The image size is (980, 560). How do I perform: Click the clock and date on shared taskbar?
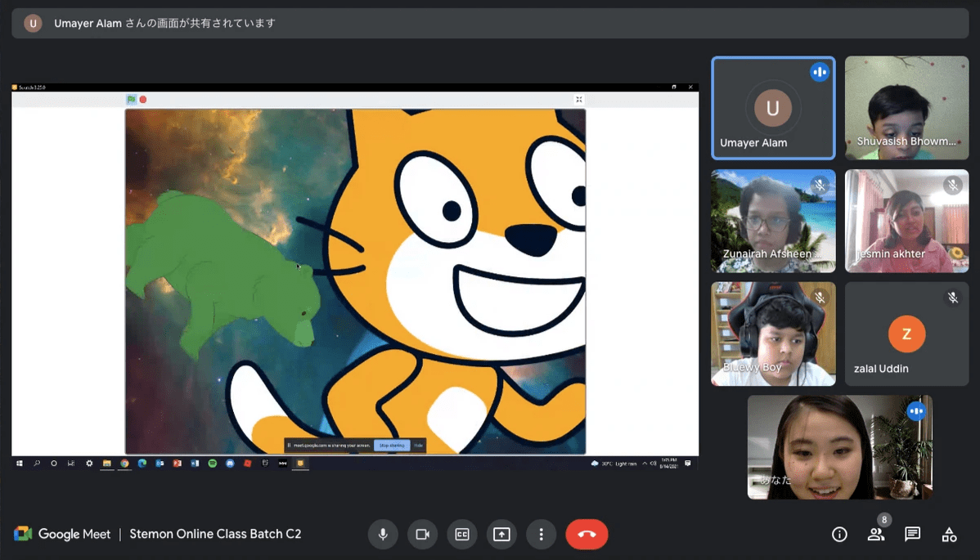click(x=669, y=464)
